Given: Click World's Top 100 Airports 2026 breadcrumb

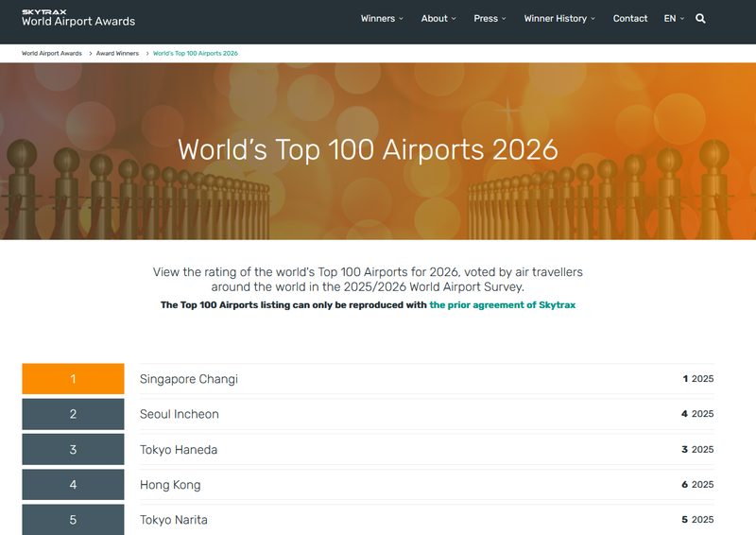Looking at the screenshot, I should (196, 54).
